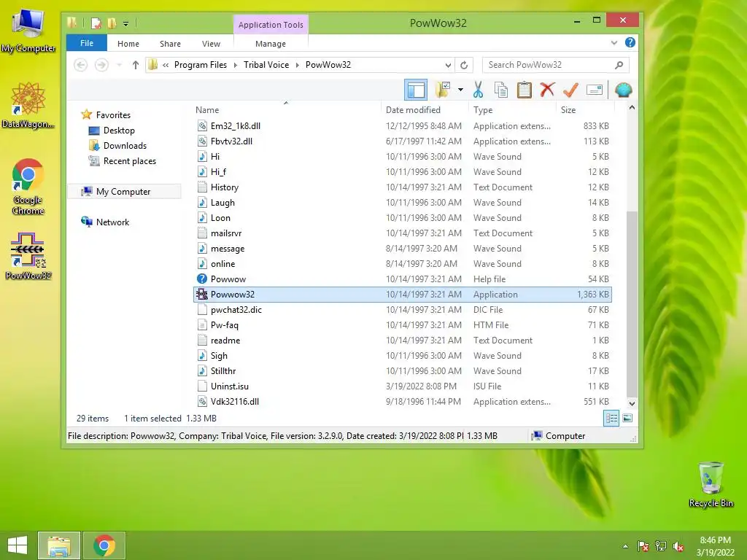
Task: Click the scroll down arrow of file list
Action: pyautogui.click(x=632, y=403)
